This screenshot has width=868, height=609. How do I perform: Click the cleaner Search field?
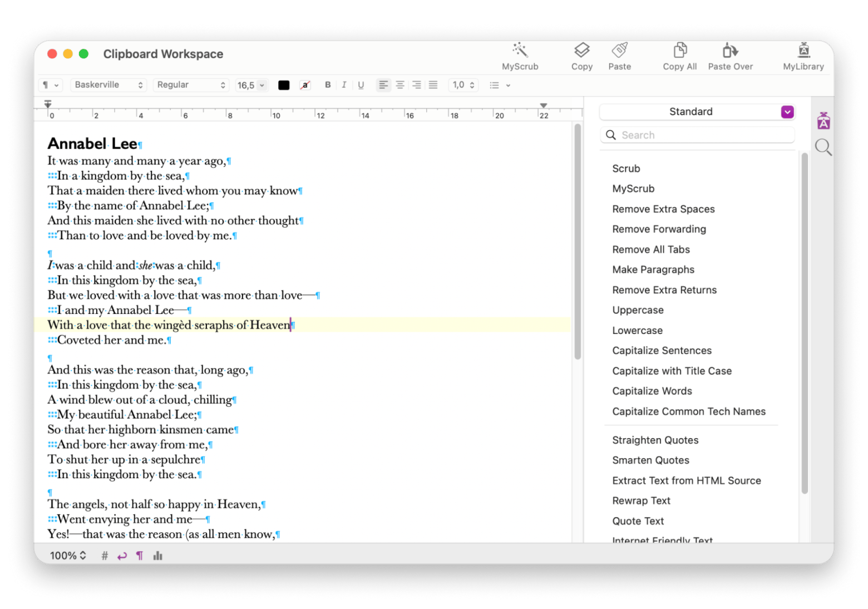click(x=697, y=135)
